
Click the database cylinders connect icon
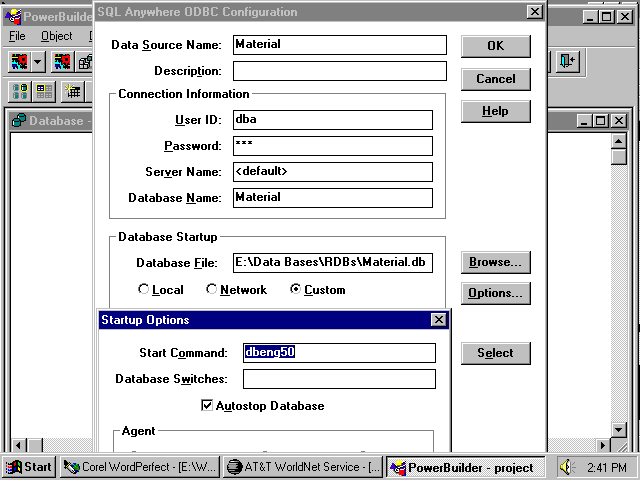pyautogui.click(x=20, y=91)
